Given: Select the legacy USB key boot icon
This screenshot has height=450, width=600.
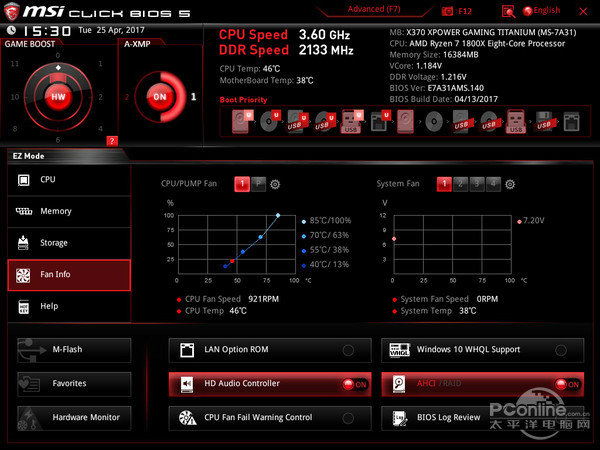Looking at the screenshot, I should click(516, 121).
